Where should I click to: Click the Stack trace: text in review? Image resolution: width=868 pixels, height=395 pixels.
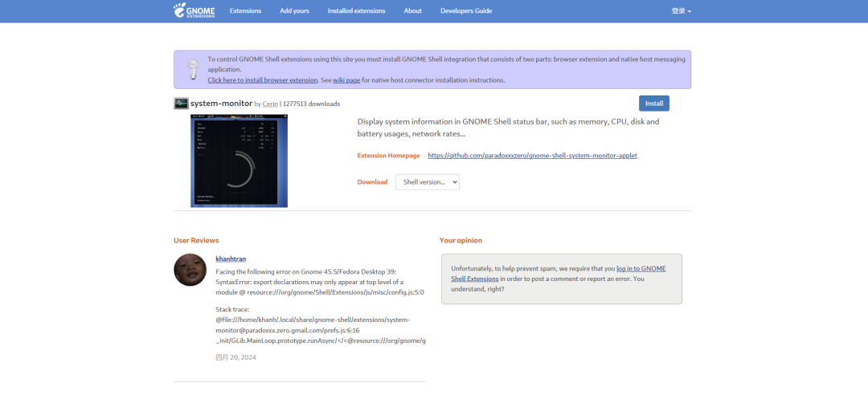point(232,310)
